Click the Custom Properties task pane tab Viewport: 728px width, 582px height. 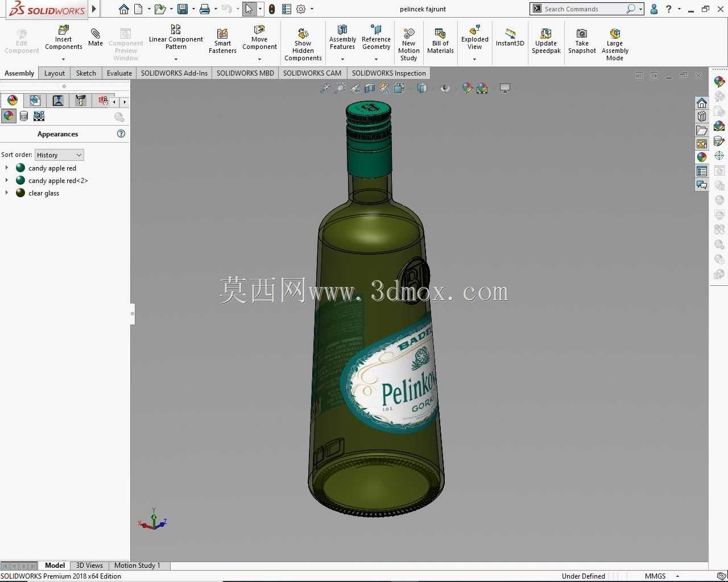click(702, 171)
